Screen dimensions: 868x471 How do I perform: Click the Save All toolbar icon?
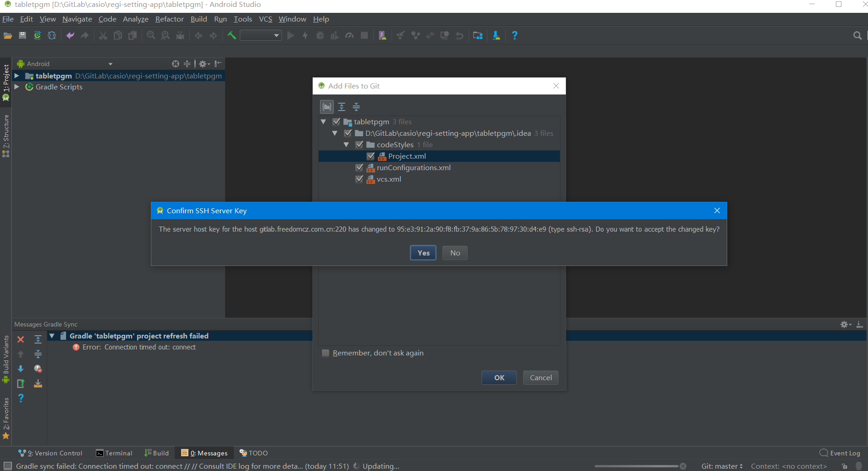(x=22, y=35)
